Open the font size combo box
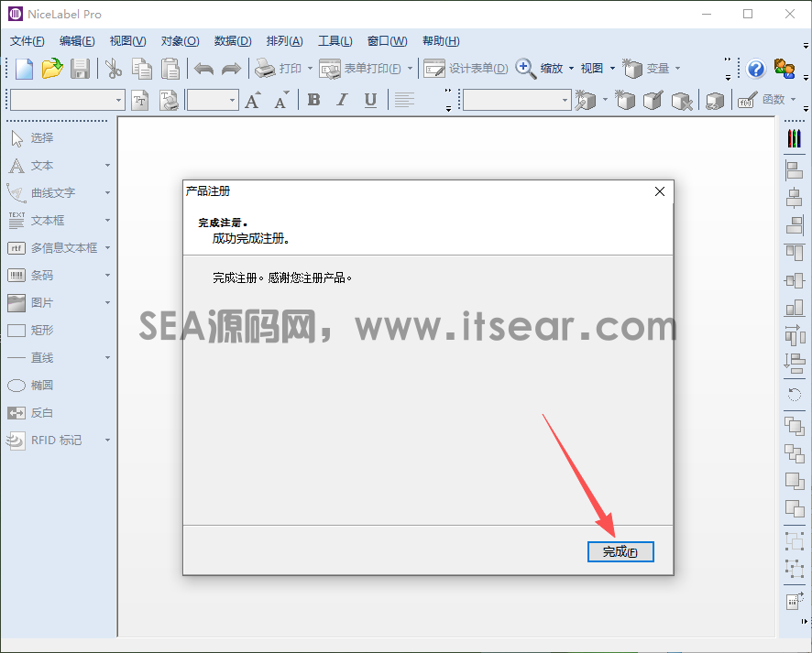This screenshot has height=653, width=812. click(x=213, y=100)
